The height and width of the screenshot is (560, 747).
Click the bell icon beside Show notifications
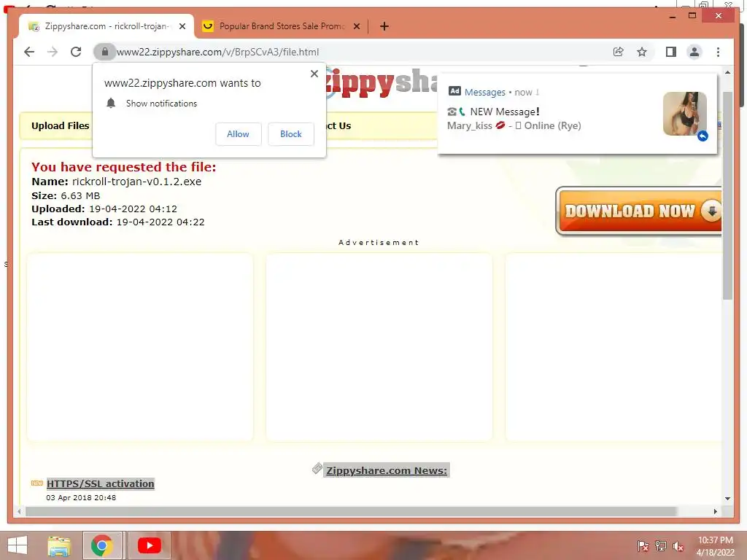pyautogui.click(x=111, y=103)
